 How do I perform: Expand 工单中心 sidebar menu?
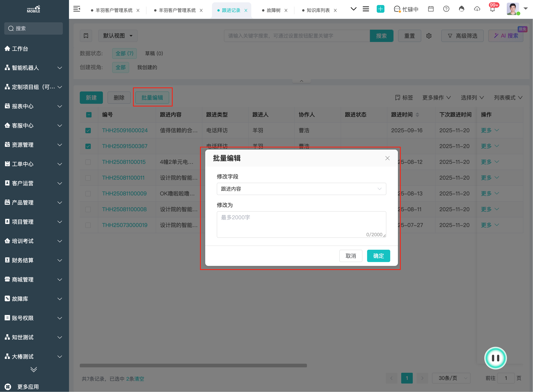[x=34, y=164]
